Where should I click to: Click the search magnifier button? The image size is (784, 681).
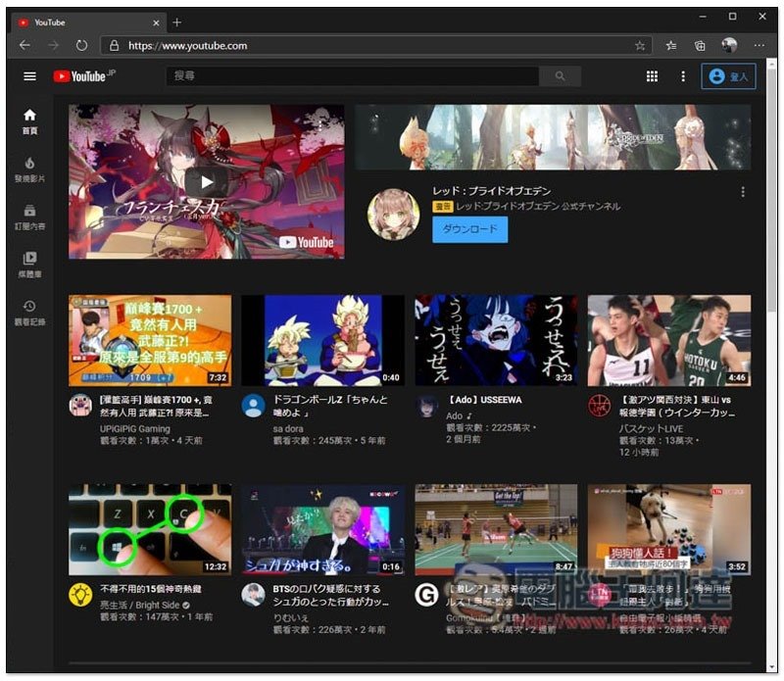[x=560, y=76]
